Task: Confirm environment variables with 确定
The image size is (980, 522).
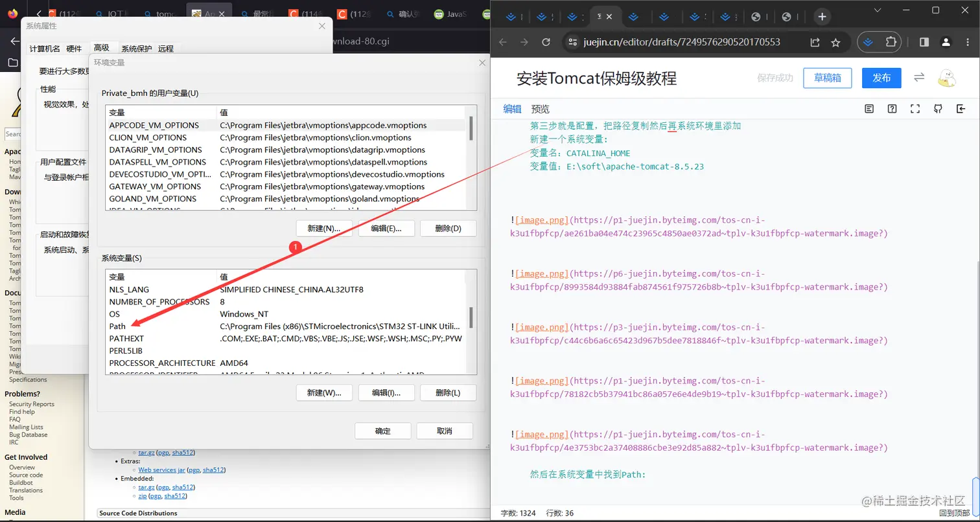Action: pos(383,431)
